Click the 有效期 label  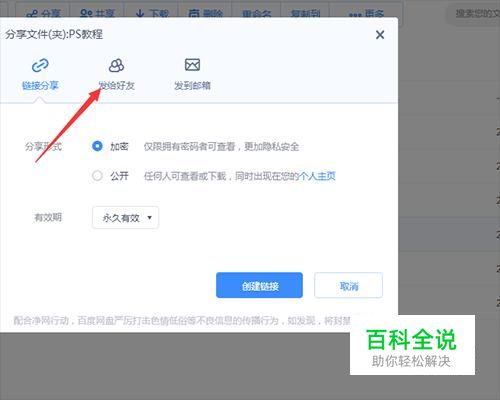coord(48,217)
